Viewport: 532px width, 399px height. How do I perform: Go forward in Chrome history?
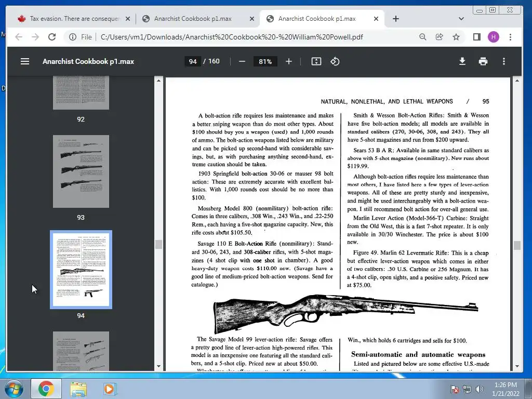pos(35,37)
